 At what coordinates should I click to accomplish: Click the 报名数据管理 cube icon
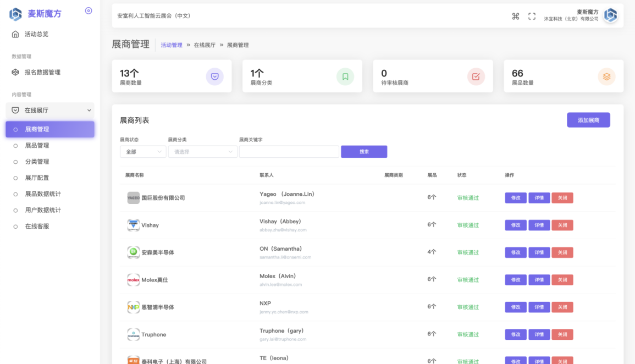(x=15, y=72)
